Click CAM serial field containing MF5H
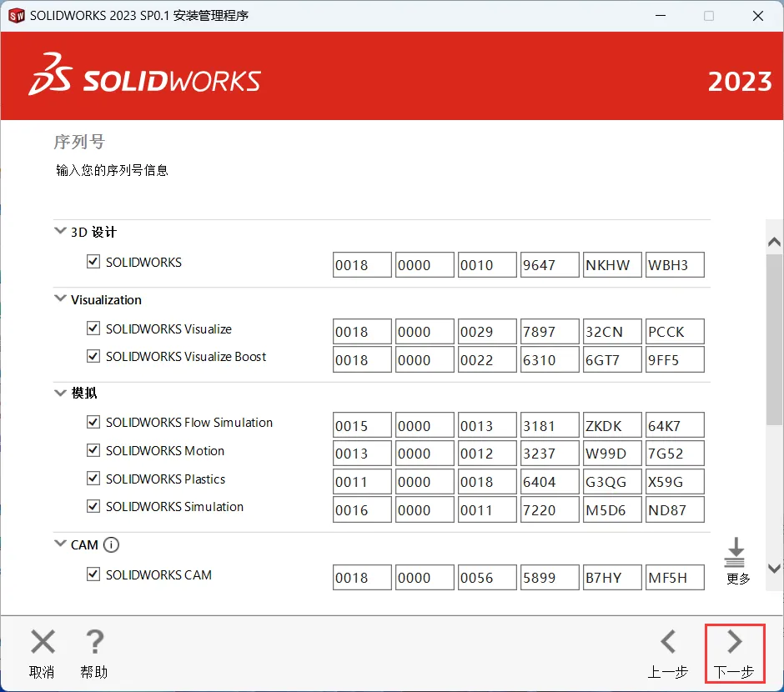The width and height of the screenshot is (784, 692). click(675, 577)
